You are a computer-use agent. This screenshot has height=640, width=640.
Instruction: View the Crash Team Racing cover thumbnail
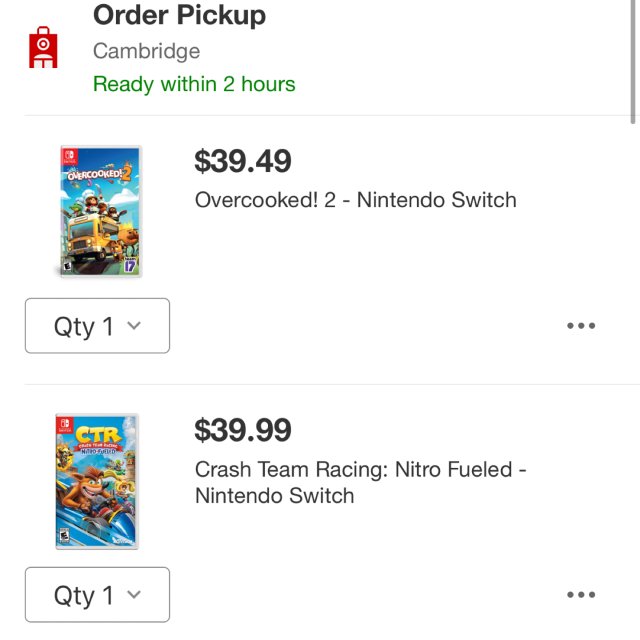point(97,481)
